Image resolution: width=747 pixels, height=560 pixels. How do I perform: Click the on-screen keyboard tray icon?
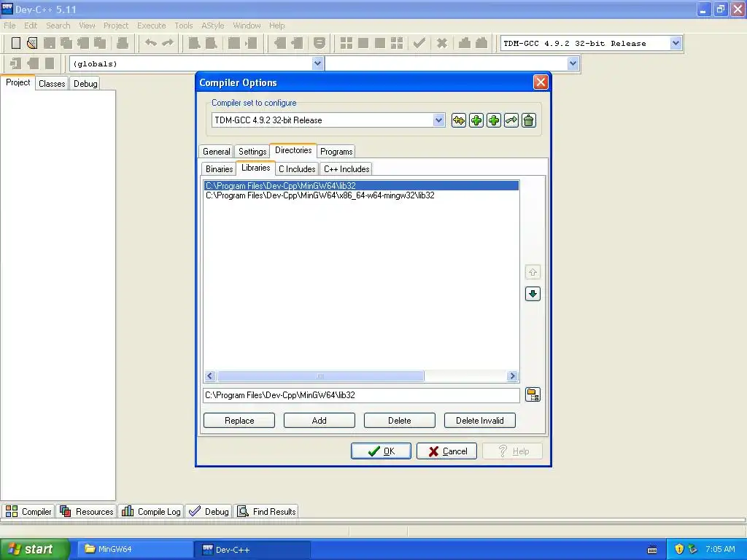click(652, 550)
